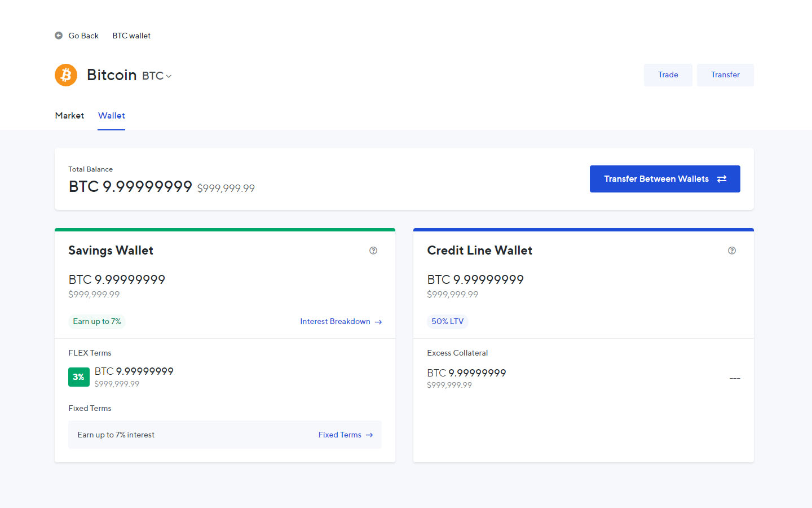812x508 pixels.
Task: Click total balance amount BTC 9.99999999
Action: [130, 186]
